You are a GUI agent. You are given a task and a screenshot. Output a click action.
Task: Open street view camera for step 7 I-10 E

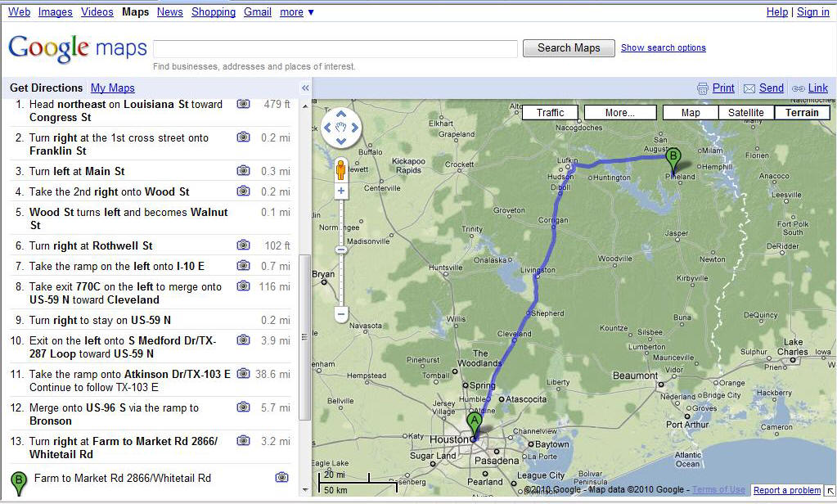tap(244, 265)
